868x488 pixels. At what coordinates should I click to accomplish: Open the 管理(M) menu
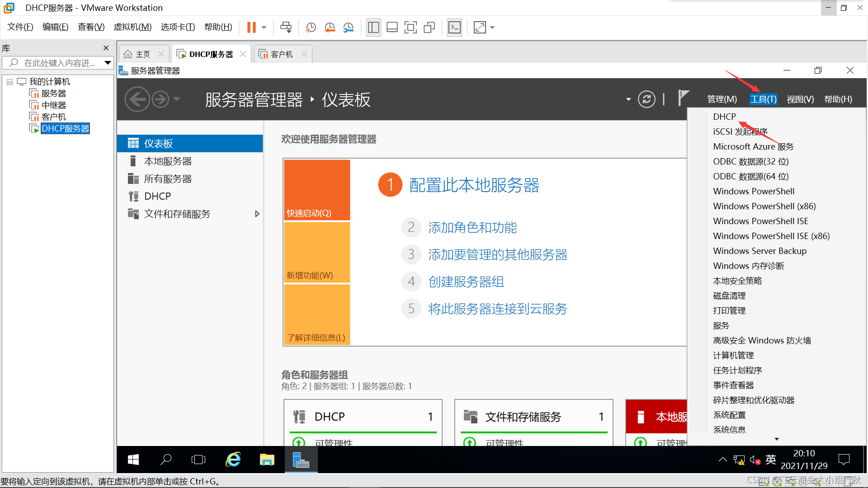pos(722,99)
